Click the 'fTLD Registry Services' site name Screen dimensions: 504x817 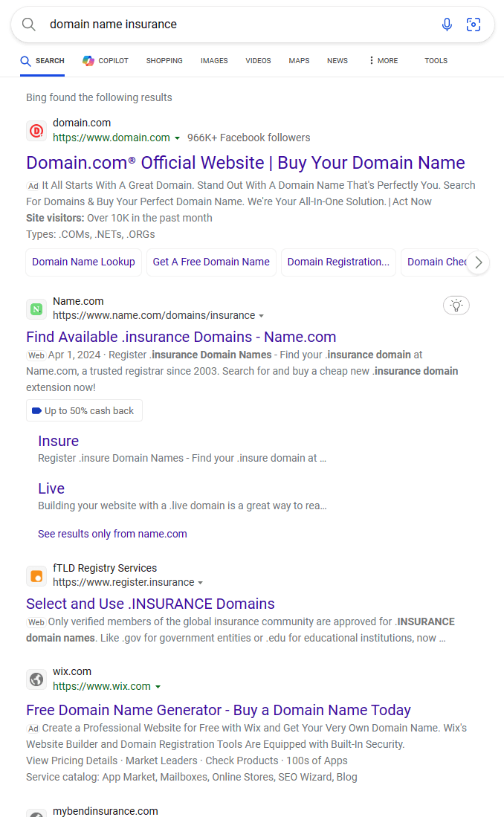(x=105, y=569)
